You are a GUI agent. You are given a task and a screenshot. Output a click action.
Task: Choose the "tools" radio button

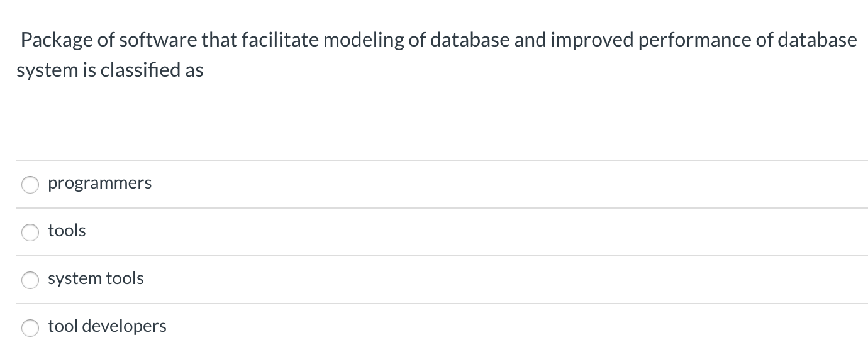click(31, 232)
